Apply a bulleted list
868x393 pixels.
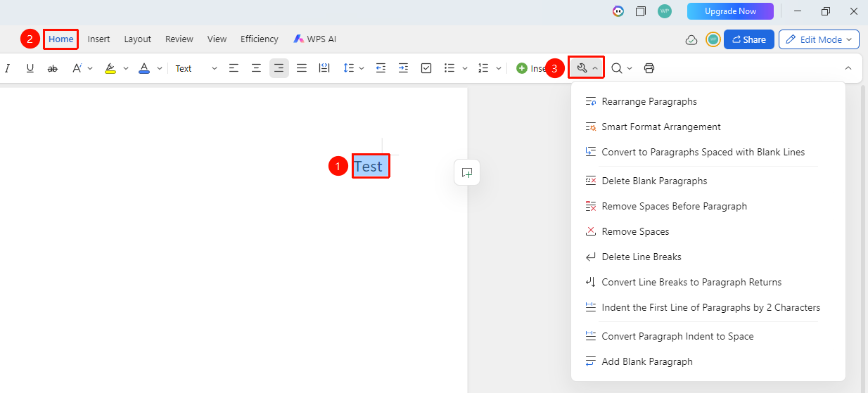pos(449,68)
